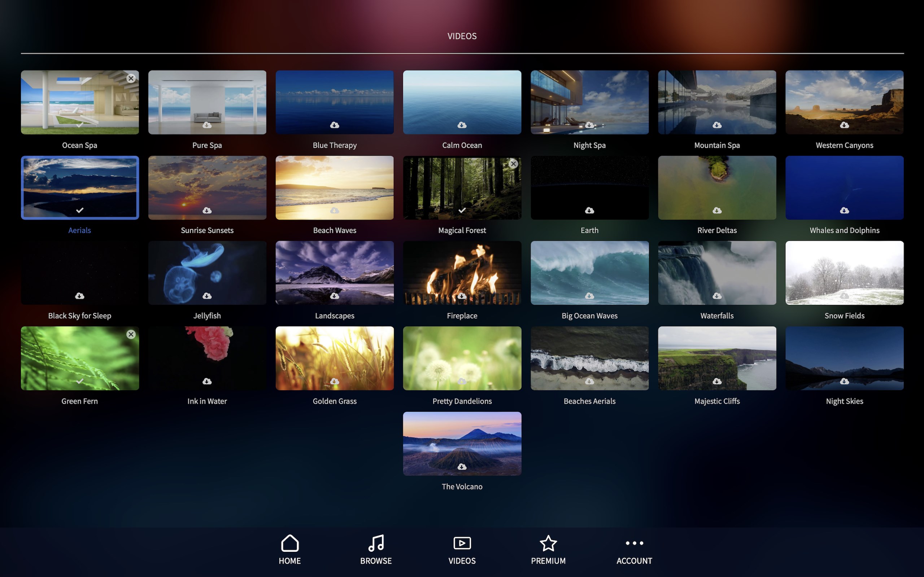The image size is (924, 577).
Task: Click the download cloud icon on Blue Therapy
Action: click(335, 125)
